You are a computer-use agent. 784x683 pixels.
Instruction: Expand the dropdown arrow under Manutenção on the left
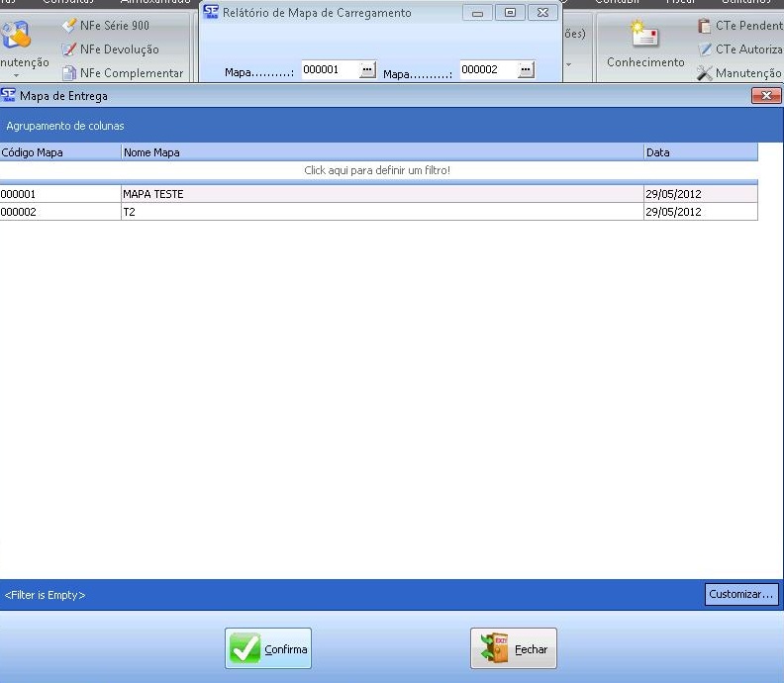[x=16, y=75]
